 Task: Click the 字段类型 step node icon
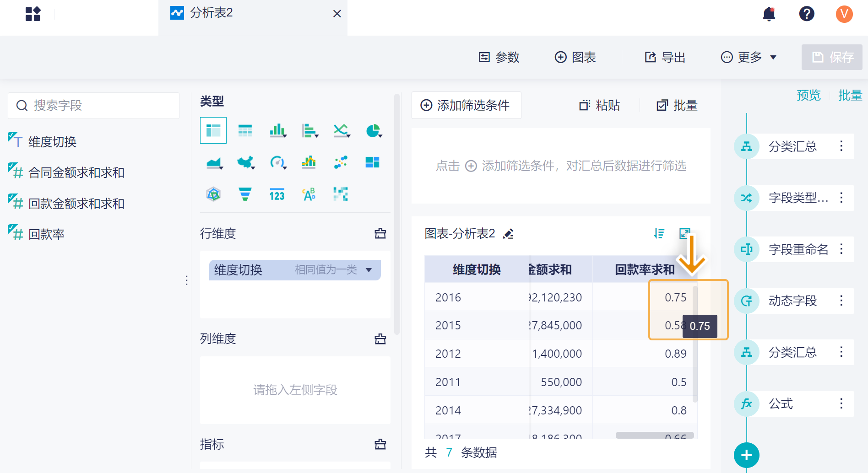747,198
